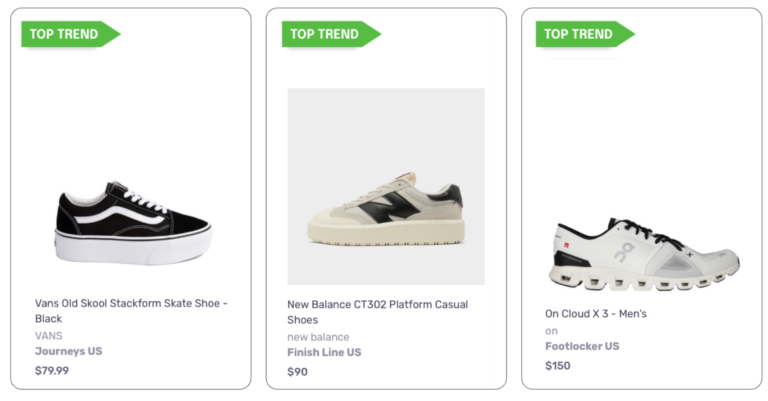The image size is (768, 401).
Task: Click the On Cloud card's Top Trend badge
Action: coord(580,34)
